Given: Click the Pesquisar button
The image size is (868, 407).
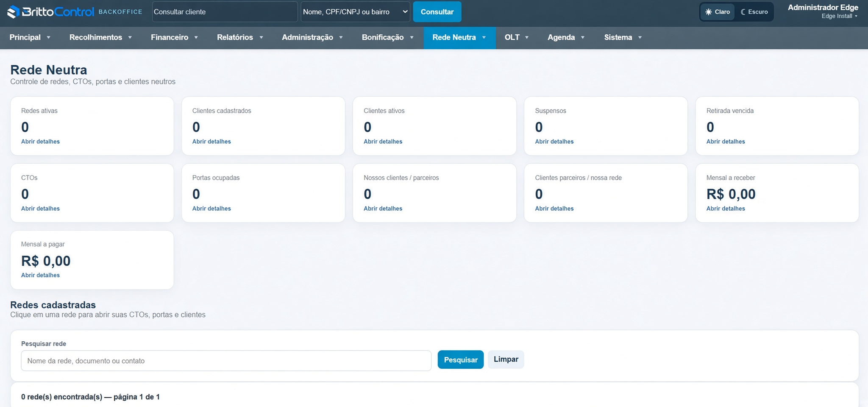Looking at the screenshot, I should click(x=460, y=360).
